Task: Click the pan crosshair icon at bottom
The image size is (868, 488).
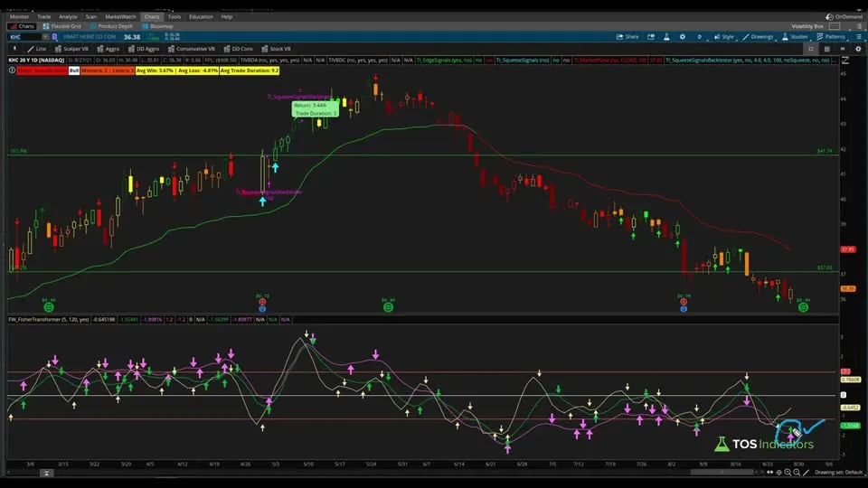Action: click(x=778, y=472)
